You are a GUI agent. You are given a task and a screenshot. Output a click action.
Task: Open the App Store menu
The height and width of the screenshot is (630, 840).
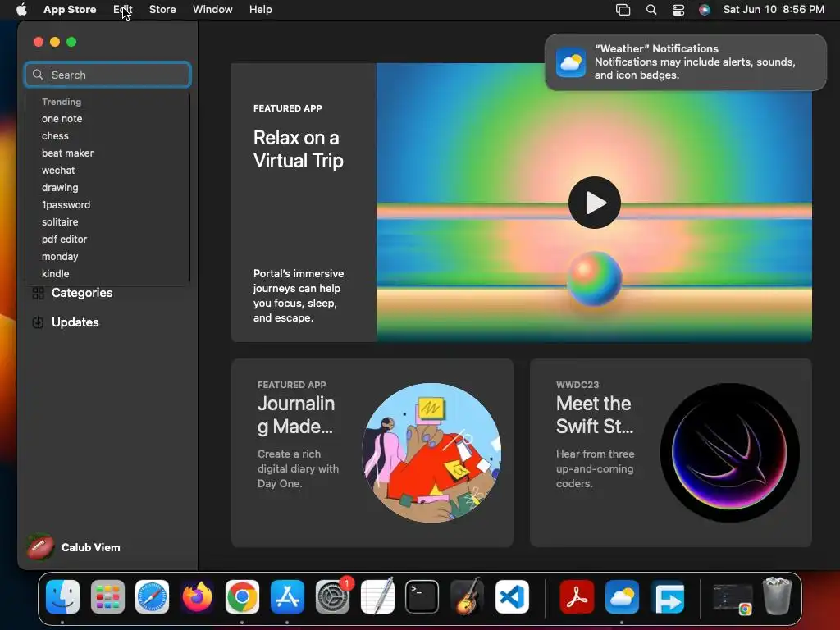click(70, 10)
